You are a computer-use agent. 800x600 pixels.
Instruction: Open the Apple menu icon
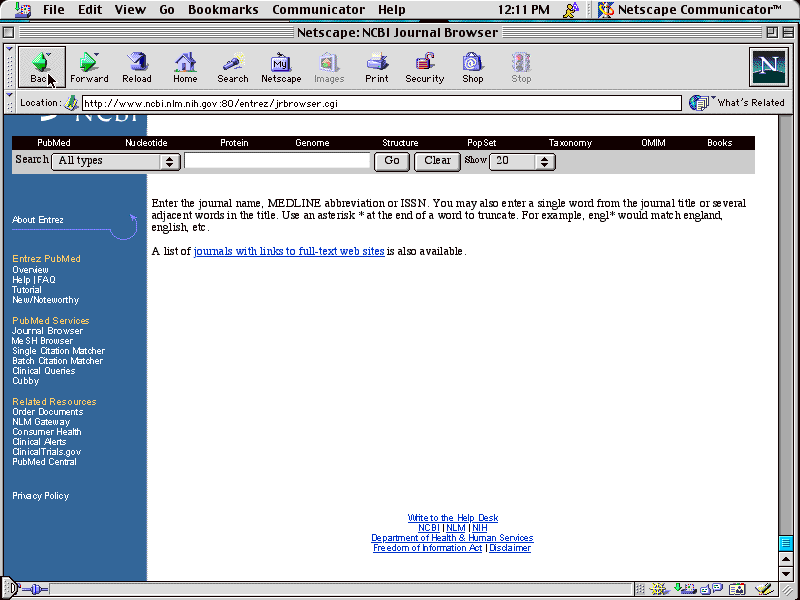(x=23, y=10)
